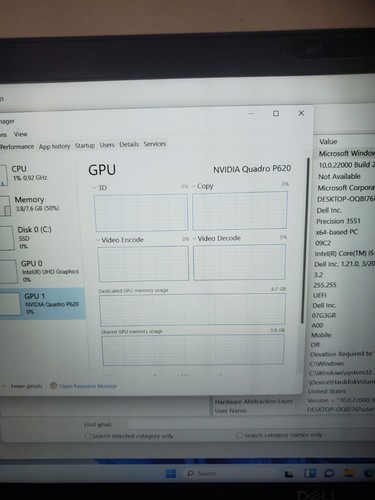The width and height of the screenshot is (375, 500).
Task: Click the CPU mini graph thumbnail
Action: coord(3,175)
